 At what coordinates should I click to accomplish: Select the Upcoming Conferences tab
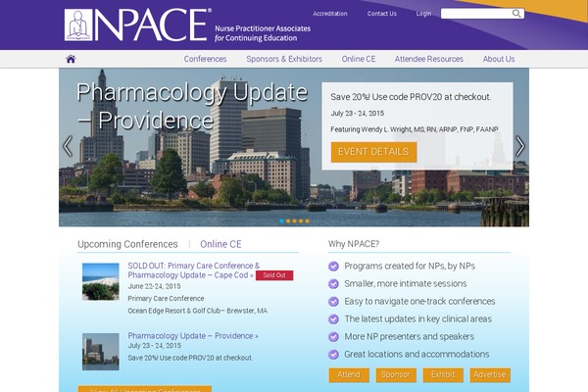127,244
